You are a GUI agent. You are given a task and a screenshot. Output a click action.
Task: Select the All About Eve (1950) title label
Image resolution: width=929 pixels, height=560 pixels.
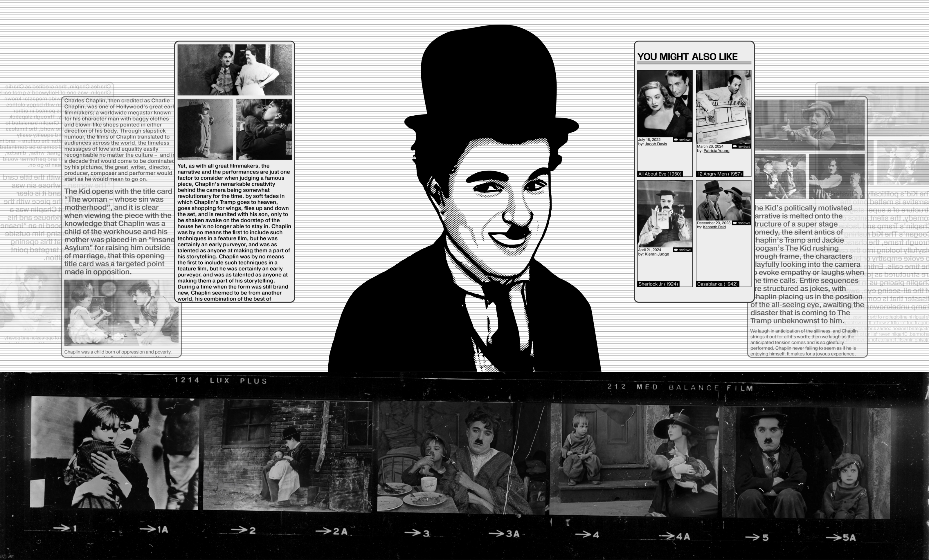pyautogui.click(x=660, y=174)
